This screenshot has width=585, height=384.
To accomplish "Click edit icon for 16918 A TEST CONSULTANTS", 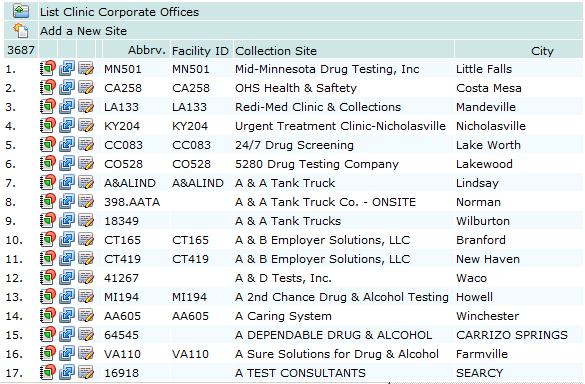I will point(86,372).
